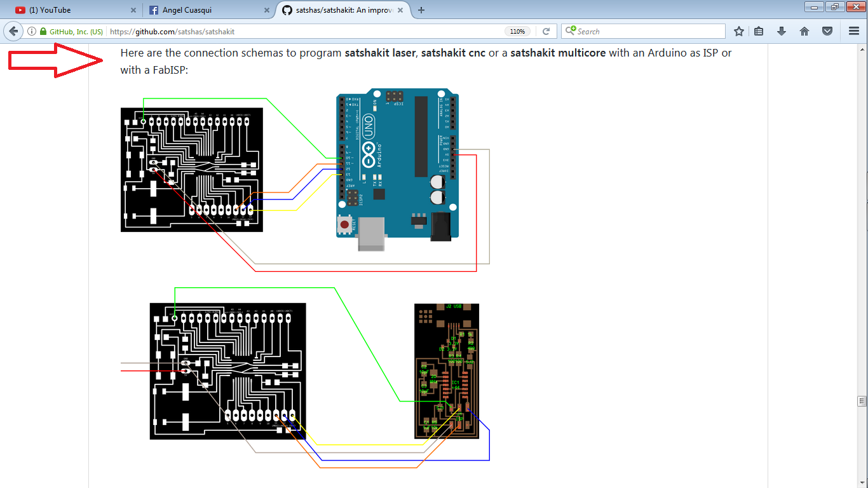View GitHub, Inc. secure connection details
The image size is (868, 488).
tap(71, 31)
